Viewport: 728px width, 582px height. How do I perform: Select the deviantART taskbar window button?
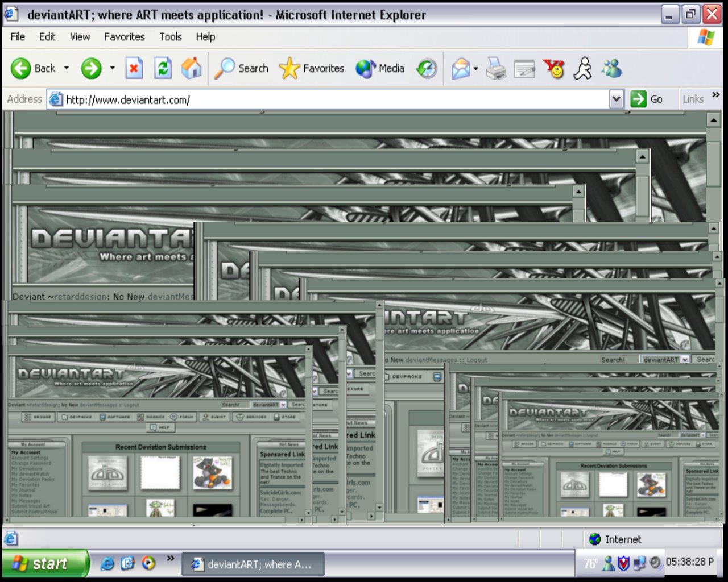point(253,564)
